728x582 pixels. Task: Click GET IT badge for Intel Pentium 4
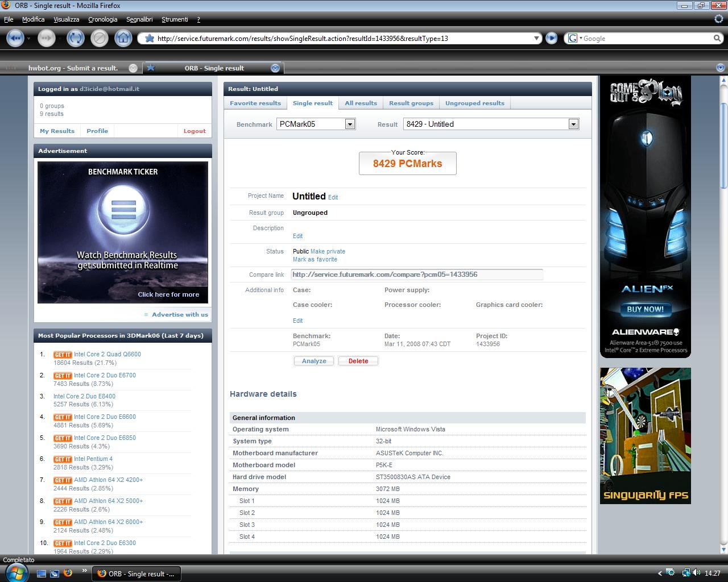click(x=63, y=459)
